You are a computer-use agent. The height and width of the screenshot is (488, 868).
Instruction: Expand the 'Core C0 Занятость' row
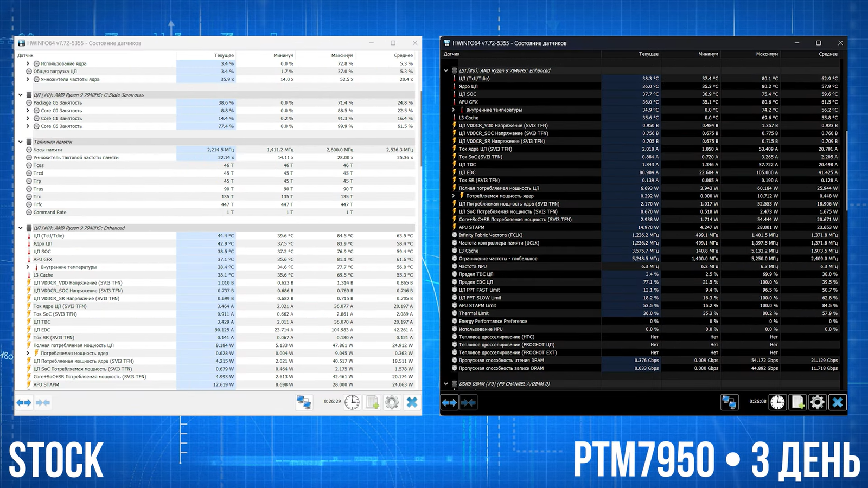tap(28, 111)
